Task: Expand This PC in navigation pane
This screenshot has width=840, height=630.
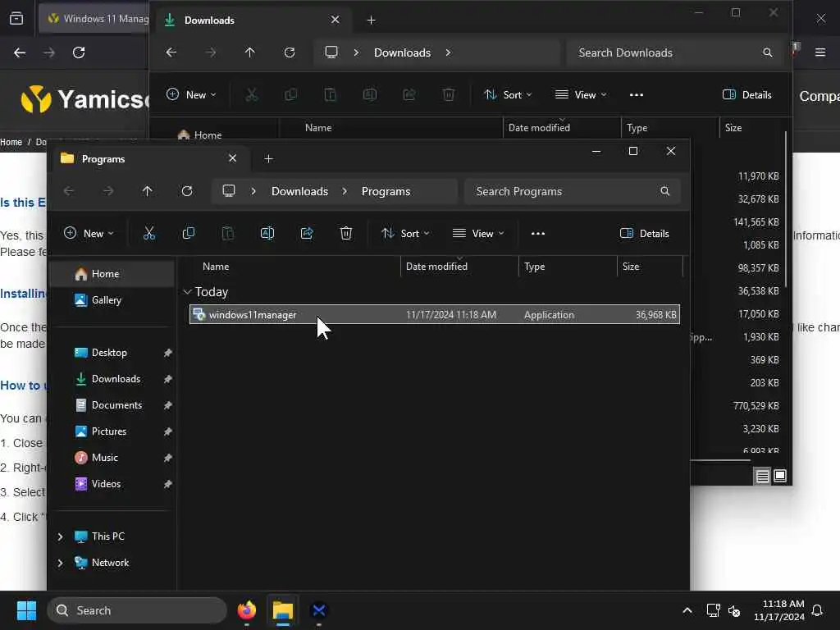Action: click(x=60, y=536)
